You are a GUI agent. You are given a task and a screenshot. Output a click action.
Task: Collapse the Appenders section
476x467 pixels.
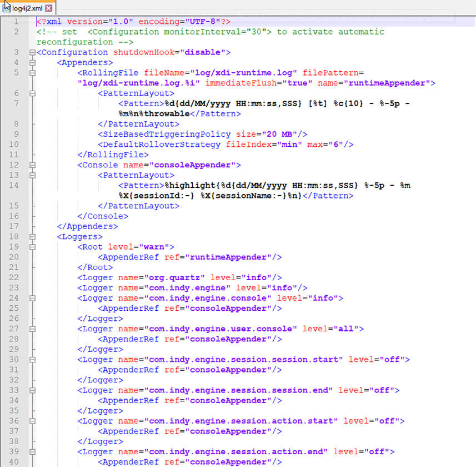click(x=32, y=62)
